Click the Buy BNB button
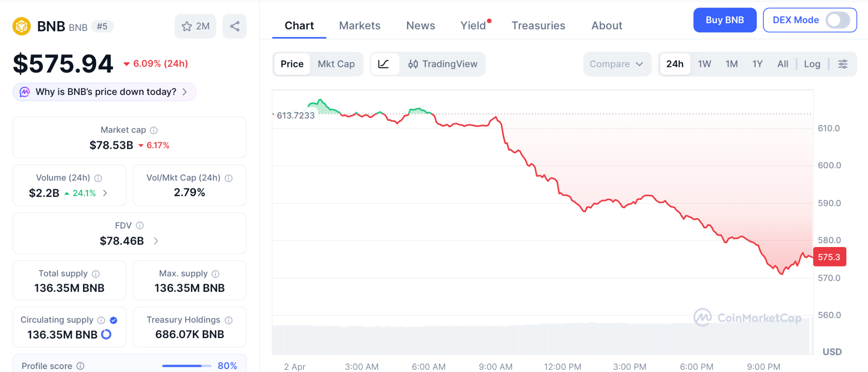 (725, 20)
